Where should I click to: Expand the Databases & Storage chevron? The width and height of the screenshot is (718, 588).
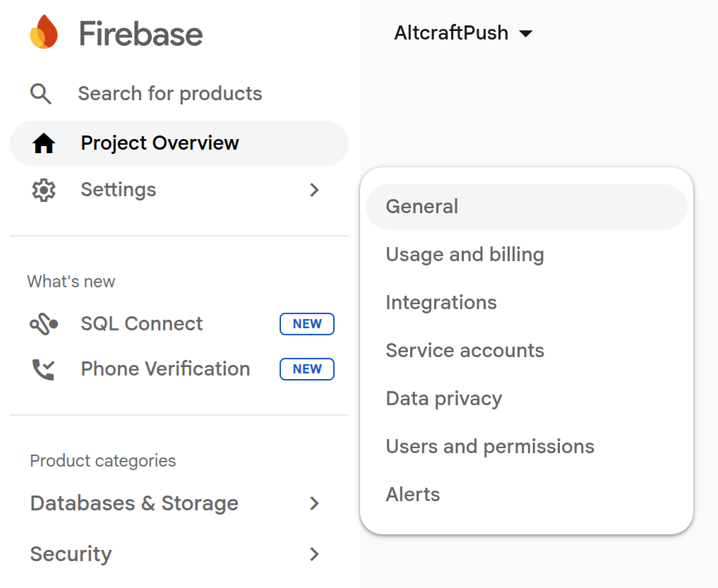(x=314, y=504)
